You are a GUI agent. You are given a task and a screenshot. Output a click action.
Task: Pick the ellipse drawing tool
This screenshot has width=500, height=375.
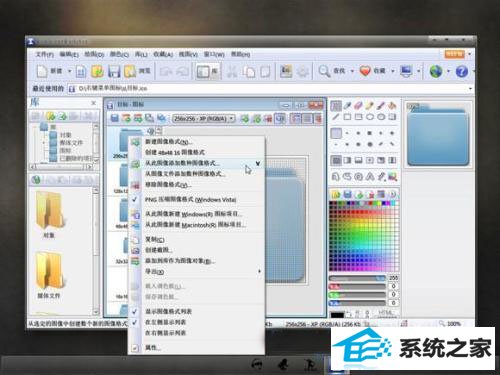[x=370, y=117]
